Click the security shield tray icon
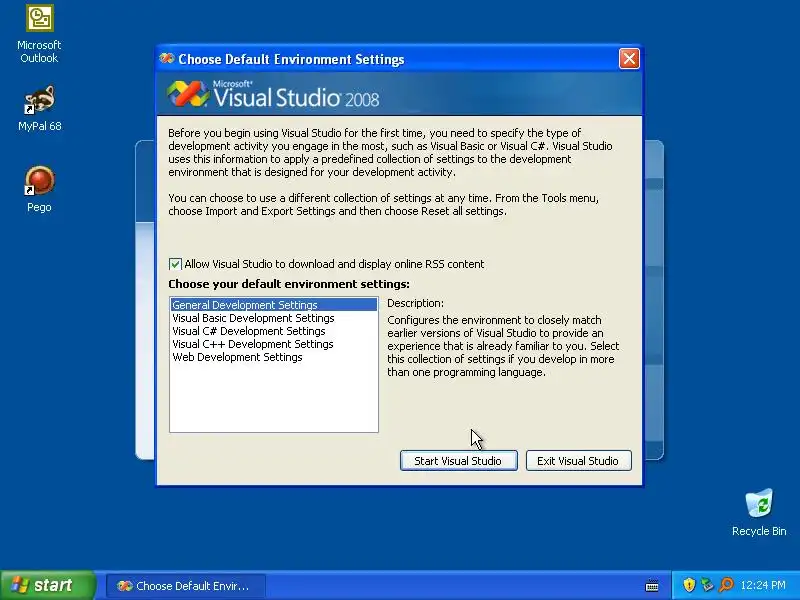Screen dimensions: 800x600 (689, 585)
